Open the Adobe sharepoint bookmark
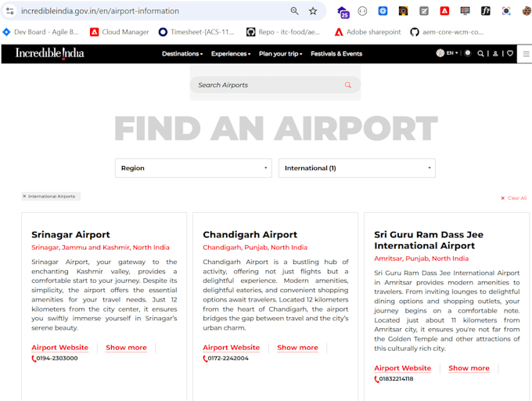Viewport: 532px width, 401px height. (368, 32)
